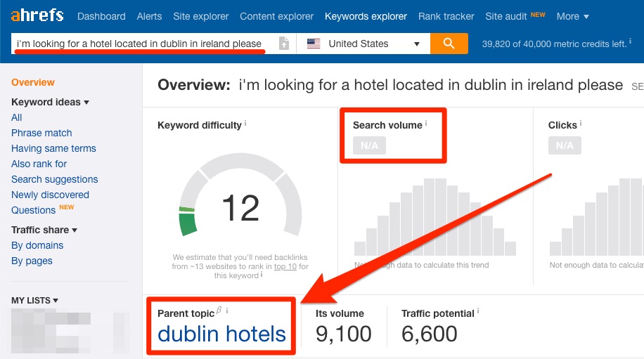Open traffic share By pages
The height and width of the screenshot is (359, 644).
pos(32,261)
